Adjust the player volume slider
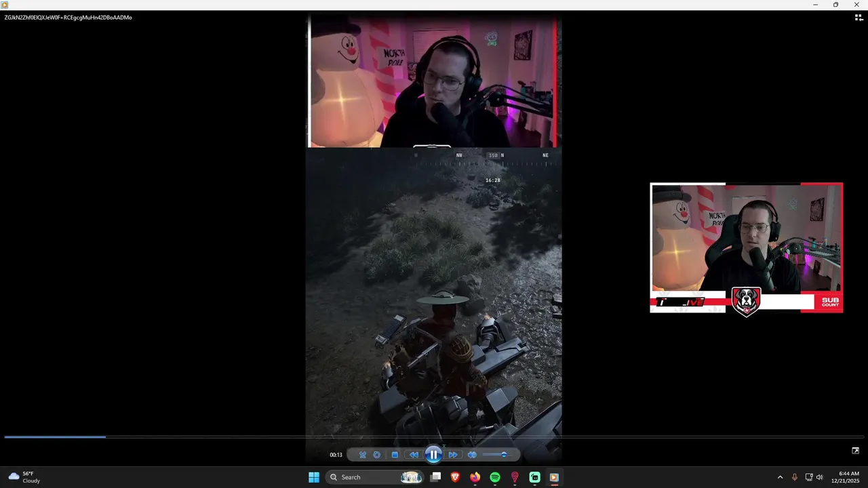The image size is (868, 488). pyautogui.click(x=498, y=455)
